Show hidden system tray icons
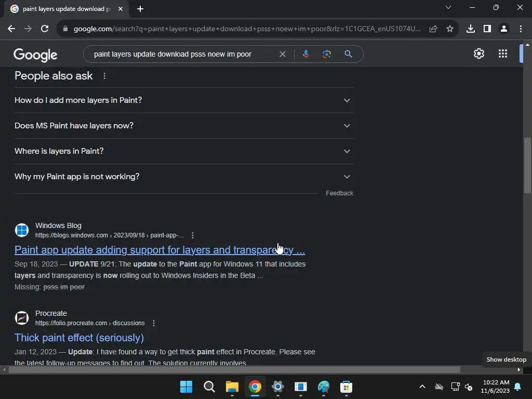This screenshot has width=532, height=399. 422,387
